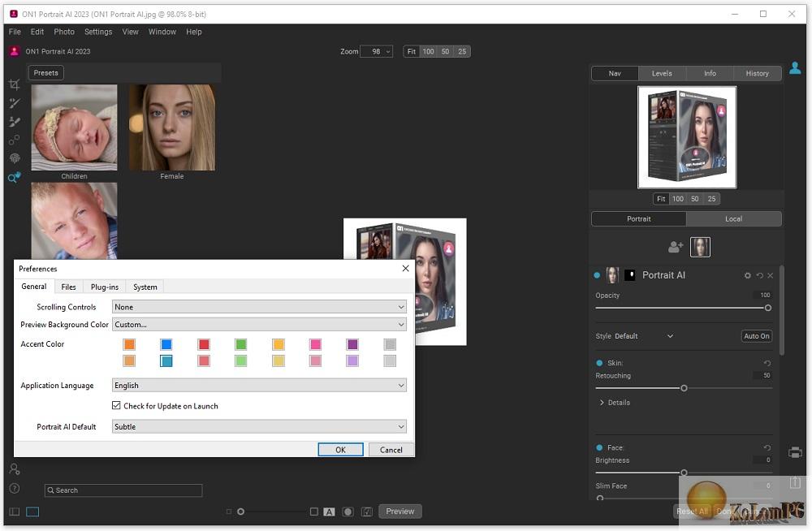The image size is (812, 531).
Task: Select the highlighted zoom view tool
Action: pyautogui.click(x=15, y=177)
